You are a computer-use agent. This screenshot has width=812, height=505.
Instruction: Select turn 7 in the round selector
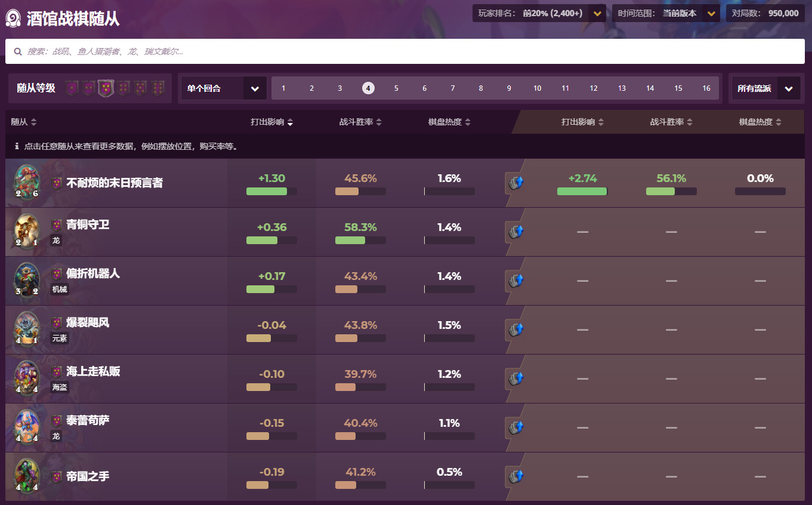[452, 88]
